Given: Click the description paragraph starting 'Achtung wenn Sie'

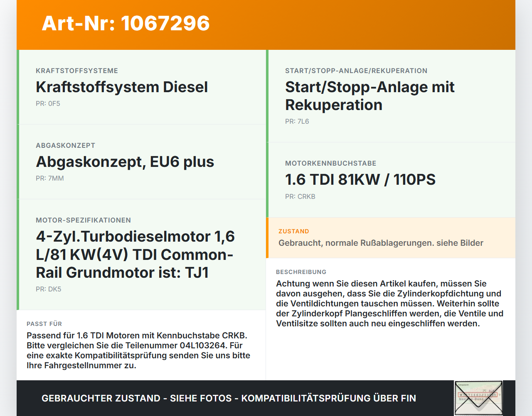Looking at the screenshot, I should pos(390,304).
